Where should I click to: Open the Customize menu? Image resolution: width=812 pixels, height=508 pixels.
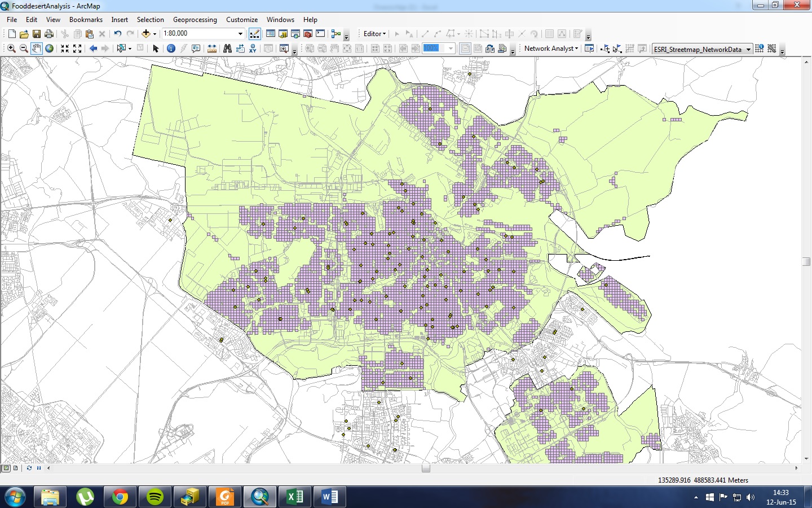[x=242, y=19]
